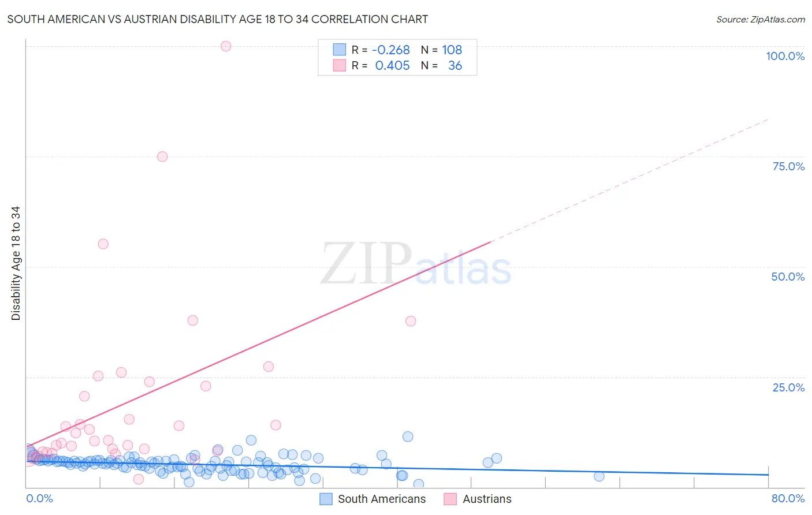This screenshot has height=515, width=812.
Task: Click the pink outlier point at 100%
Action: [x=226, y=46]
